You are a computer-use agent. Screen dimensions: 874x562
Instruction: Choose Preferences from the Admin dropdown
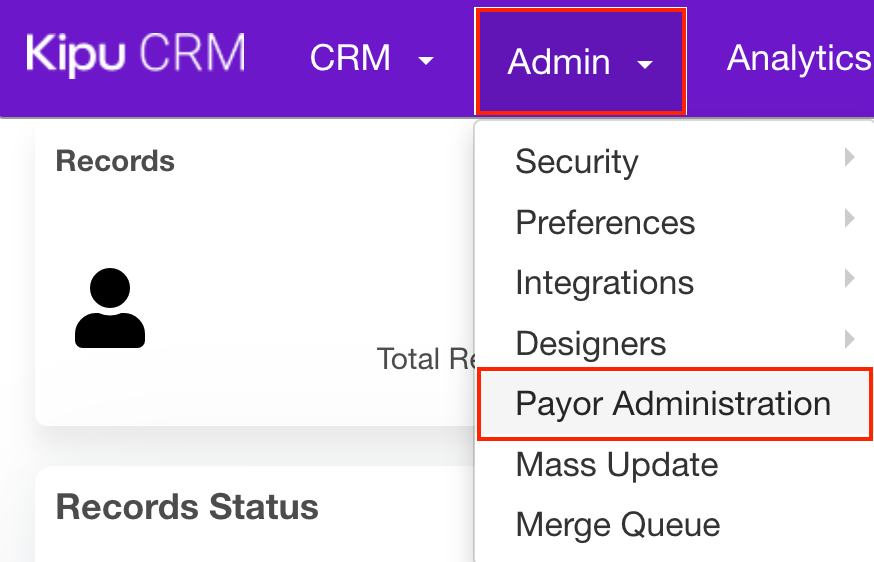coord(605,222)
